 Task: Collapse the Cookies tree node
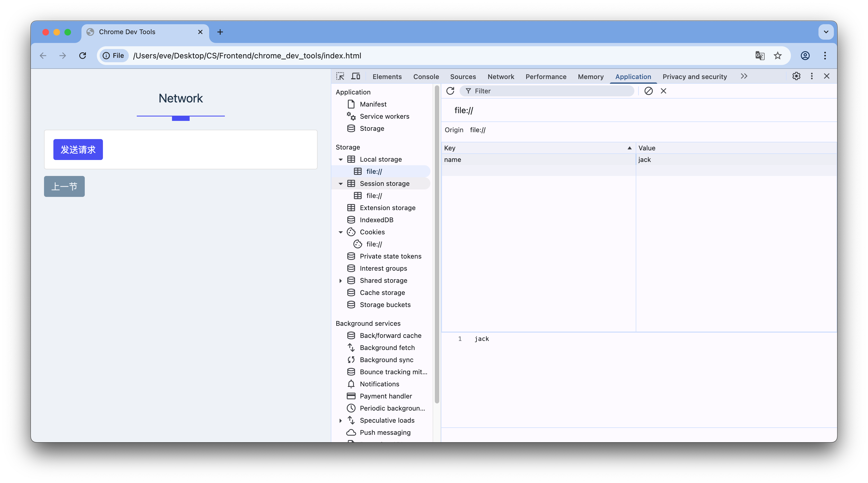[x=341, y=232]
